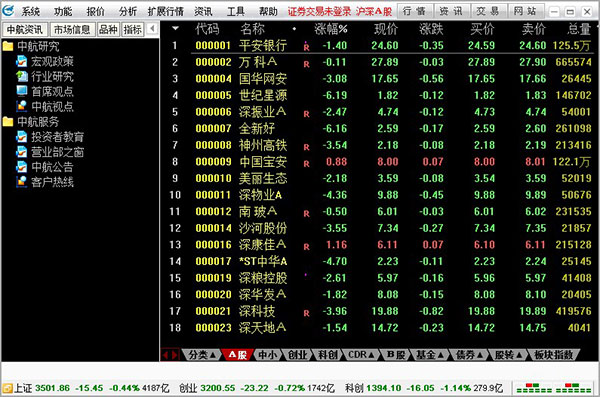Select the 市场信息 sidebar tab
Screen dimensions: 600x397
coord(72,29)
